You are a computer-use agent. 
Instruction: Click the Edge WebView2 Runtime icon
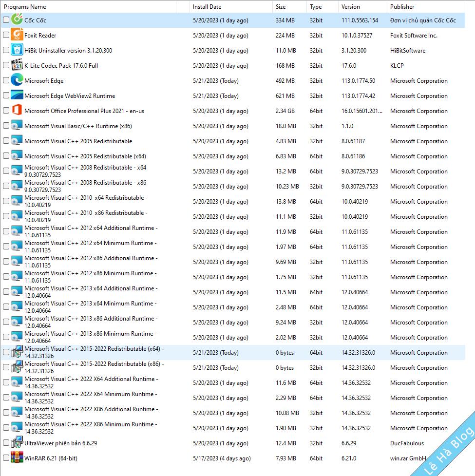pos(17,95)
